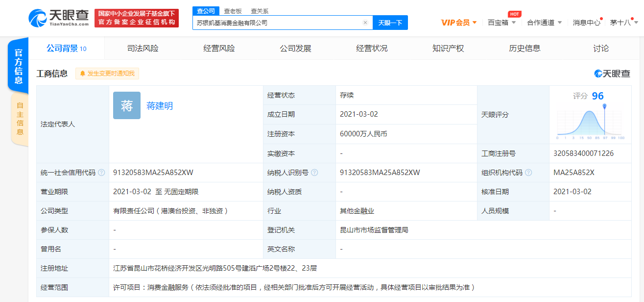Click the TianYanCha logo at top left
The height and width of the screenshot is (302, 644).
[59, 18]
